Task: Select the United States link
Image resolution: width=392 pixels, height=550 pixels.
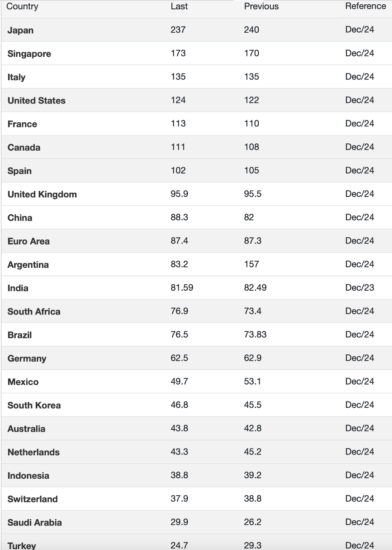Action: [36, 101]
